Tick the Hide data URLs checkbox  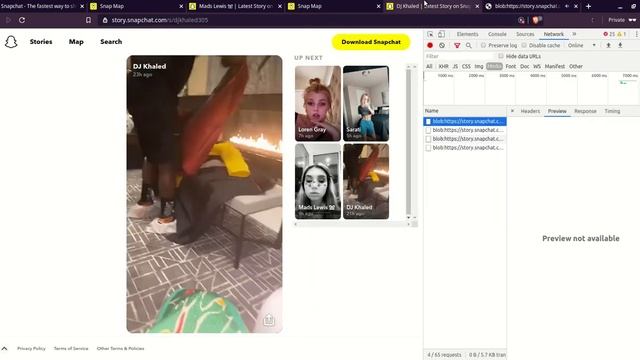(x=501, y=56)
